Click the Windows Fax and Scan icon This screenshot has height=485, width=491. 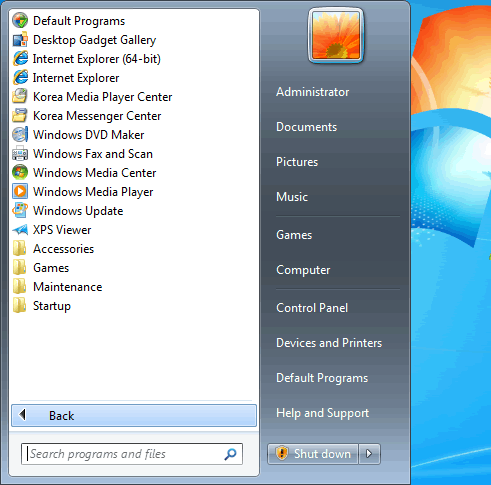(20, 154)
